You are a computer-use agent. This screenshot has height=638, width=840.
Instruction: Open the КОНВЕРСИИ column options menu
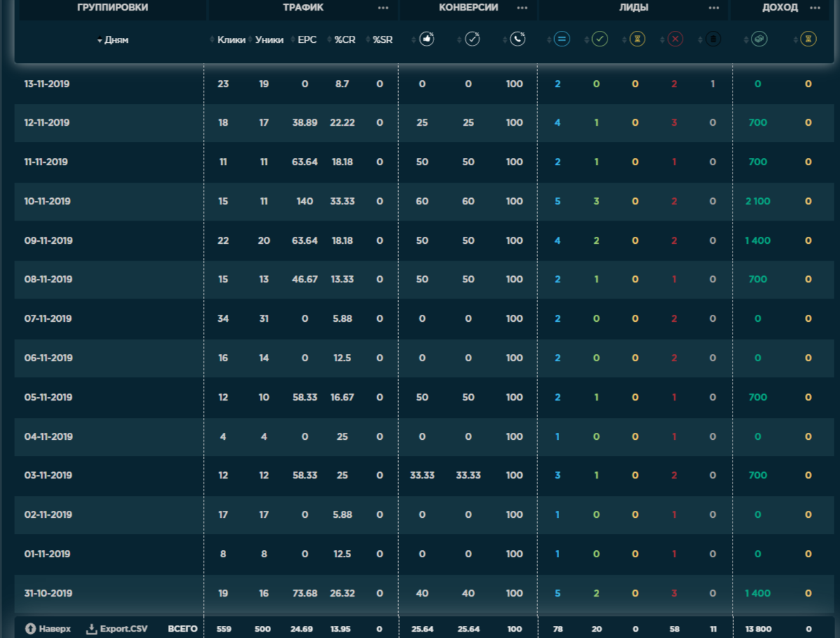click(x=523, y=8)
